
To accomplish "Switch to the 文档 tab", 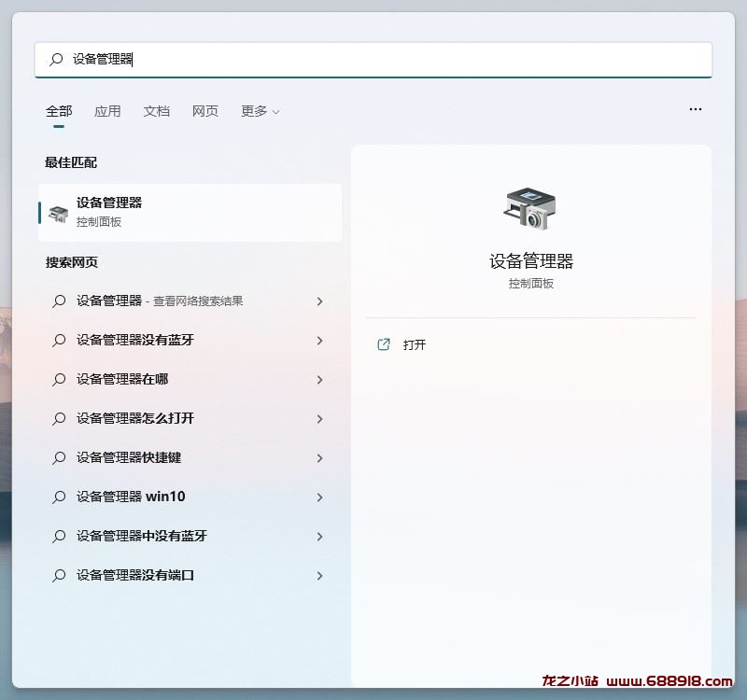I will (x=156, y=111).
